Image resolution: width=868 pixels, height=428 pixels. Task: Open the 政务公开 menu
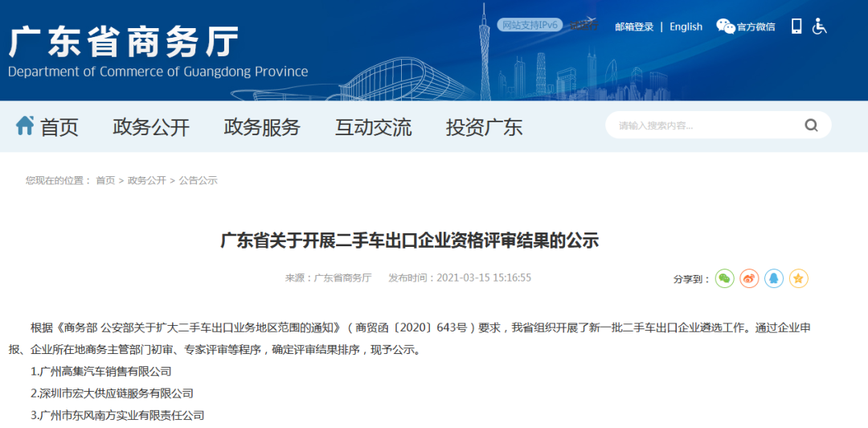point(151,127)
